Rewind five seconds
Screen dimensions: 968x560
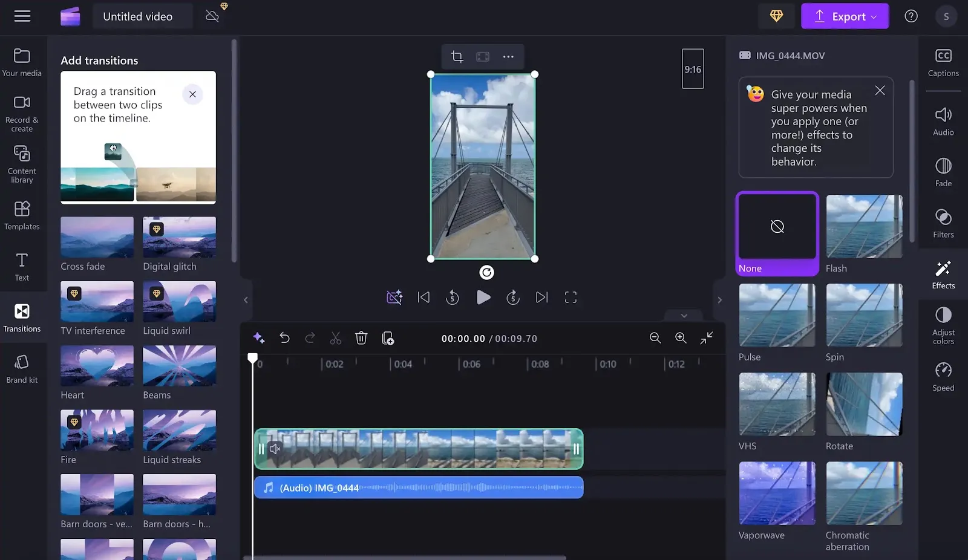pyautogui.click(x=453, y=298)
